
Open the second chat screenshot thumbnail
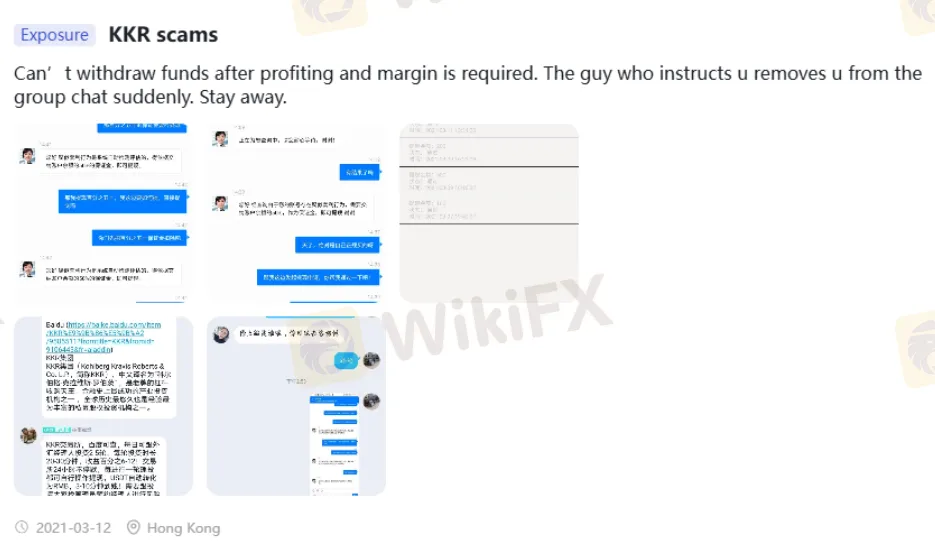[296, 213]
